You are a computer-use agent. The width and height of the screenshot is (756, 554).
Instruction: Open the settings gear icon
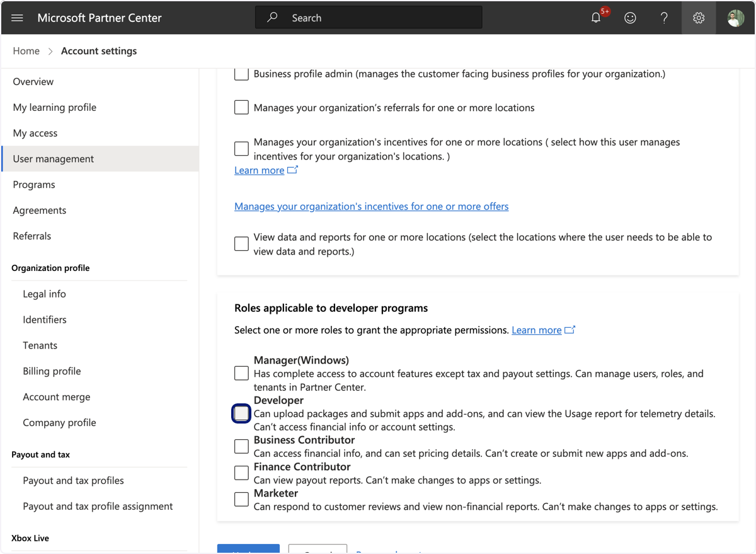[x=698, y=18]
